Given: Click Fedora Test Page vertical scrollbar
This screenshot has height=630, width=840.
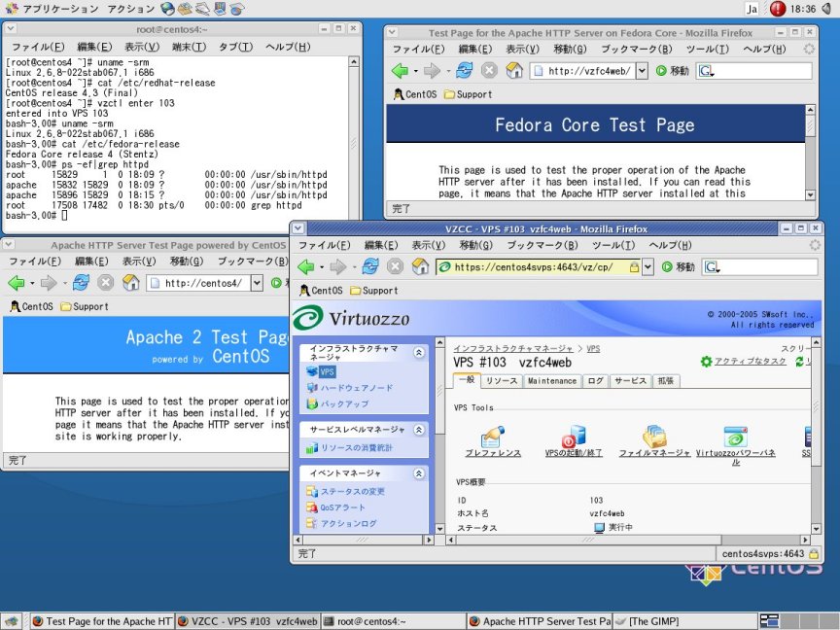Looking at the screenshot, I should tap(810, 152).
